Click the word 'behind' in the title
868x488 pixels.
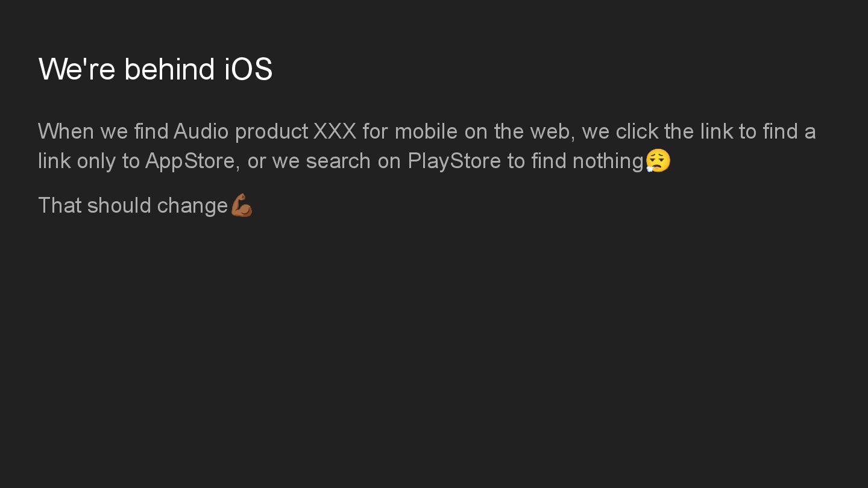point(169,69)
